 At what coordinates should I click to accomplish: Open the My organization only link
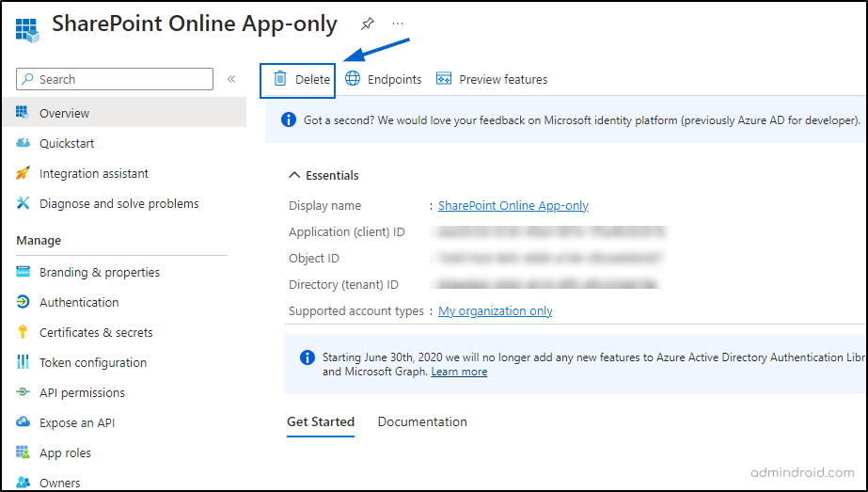click(x=495, y=310)
